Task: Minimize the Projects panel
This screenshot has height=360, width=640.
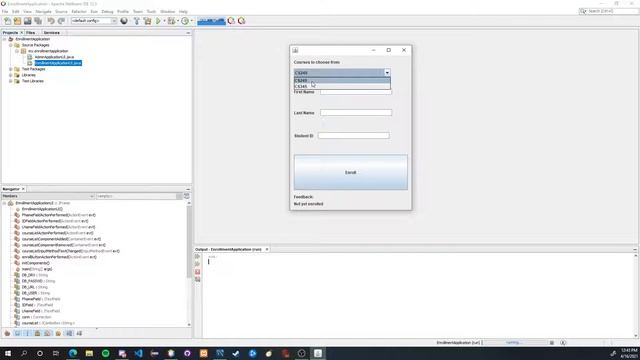Action: coord(188,33)
